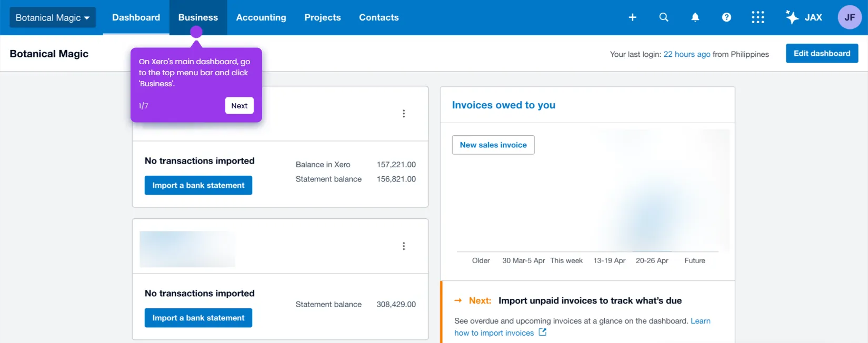Click the 13-19 Apr axis label

[x=610, y=260]
